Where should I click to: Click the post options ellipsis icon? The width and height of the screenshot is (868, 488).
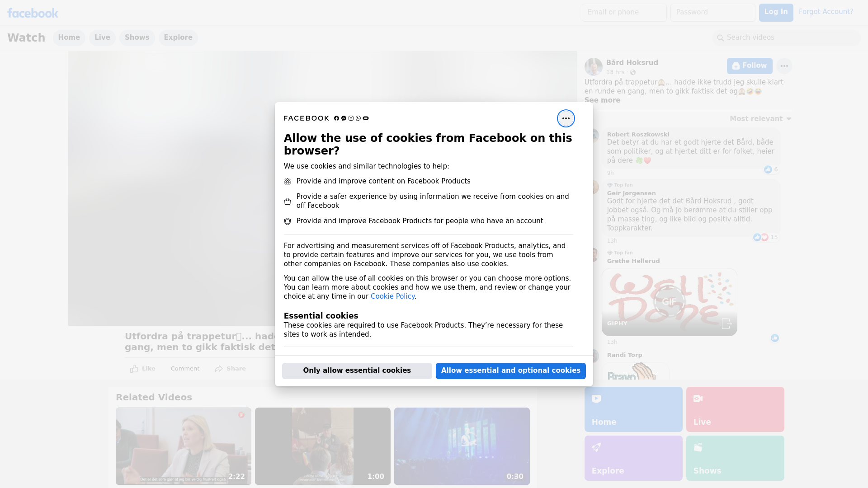784,66
